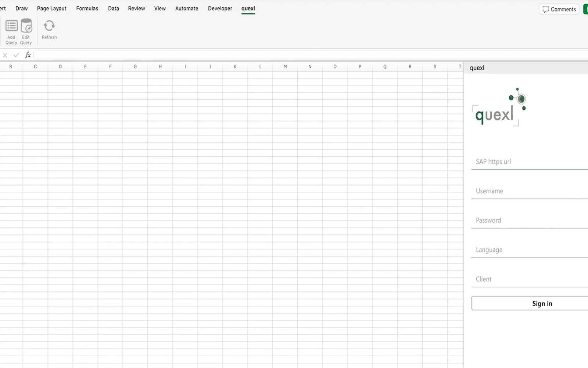Open the Edit Query tool
The height and width of the screenshot is (368, 588).
pyautogui.click(x=26, y=32)
